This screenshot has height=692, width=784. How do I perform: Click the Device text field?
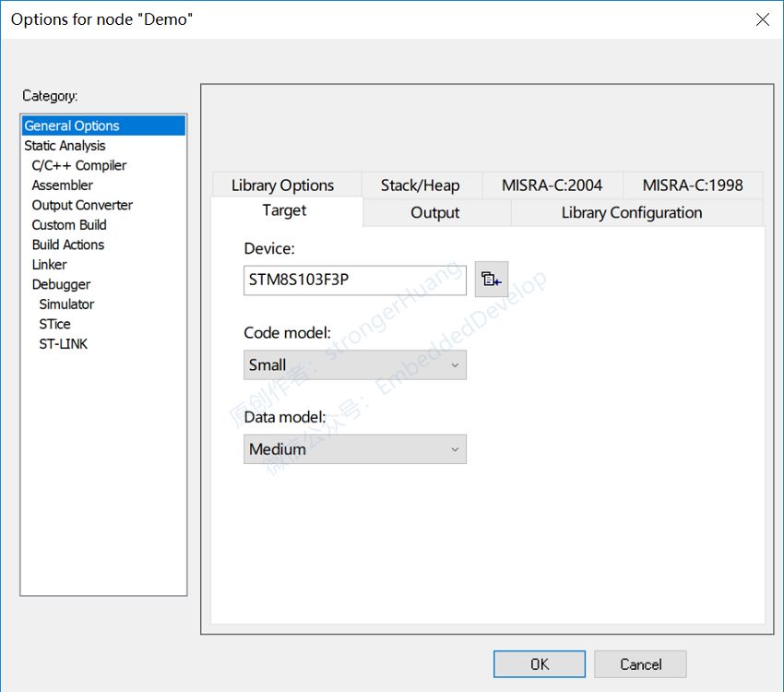click(354, 280)
